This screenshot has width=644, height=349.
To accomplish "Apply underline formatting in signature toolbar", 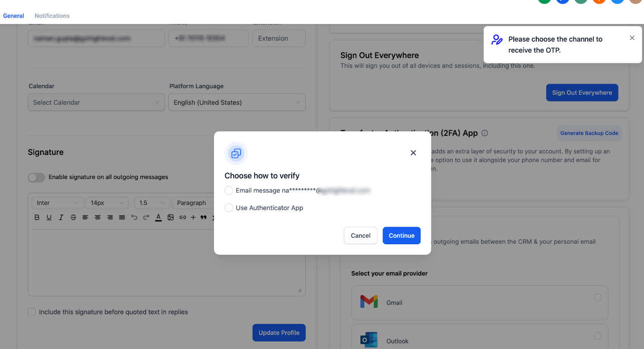I will pos(49,218).
